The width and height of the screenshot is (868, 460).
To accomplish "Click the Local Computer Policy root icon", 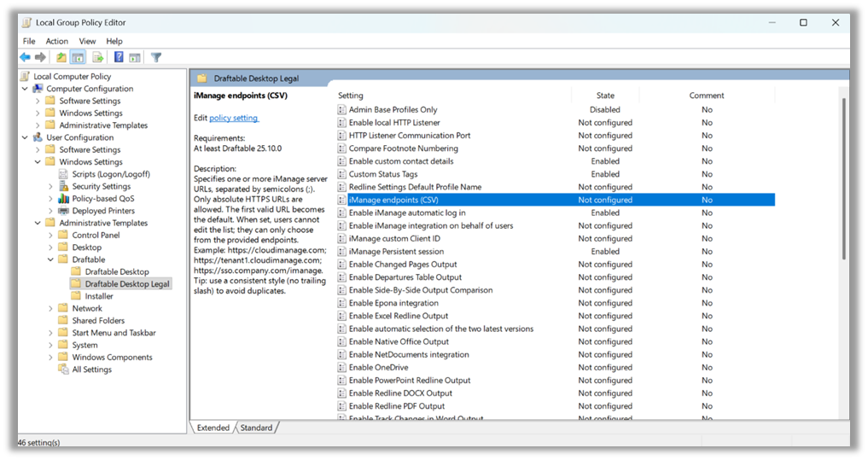I will [25, 76].
